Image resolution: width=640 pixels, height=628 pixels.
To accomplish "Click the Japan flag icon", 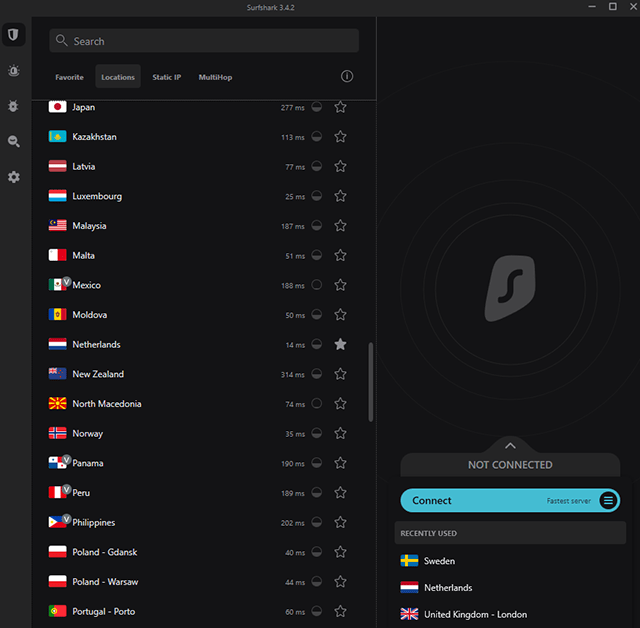I will point(58,107).
